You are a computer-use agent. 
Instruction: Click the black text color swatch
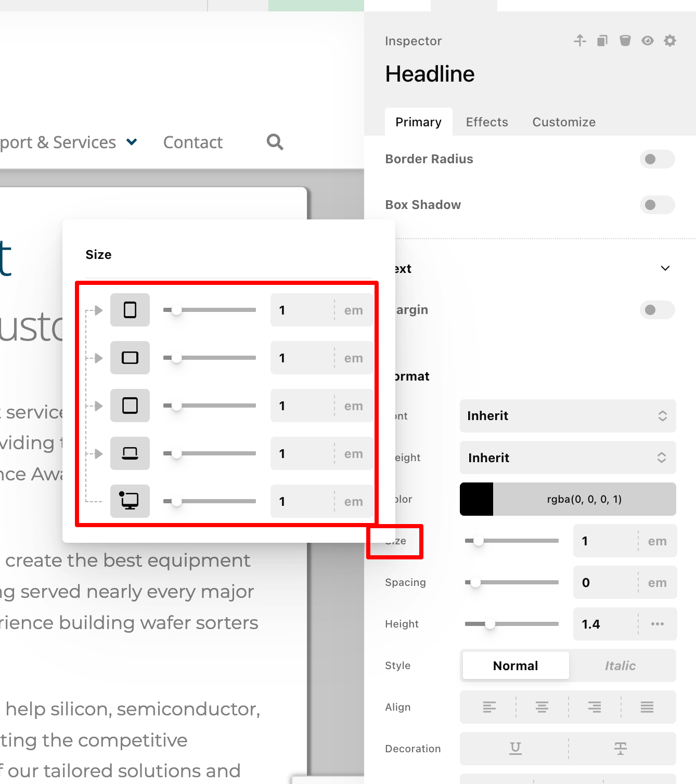tap(476, 499)
